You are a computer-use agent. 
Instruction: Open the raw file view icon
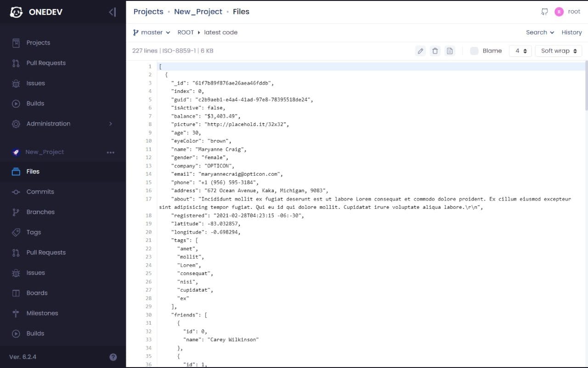pos(449,51)
